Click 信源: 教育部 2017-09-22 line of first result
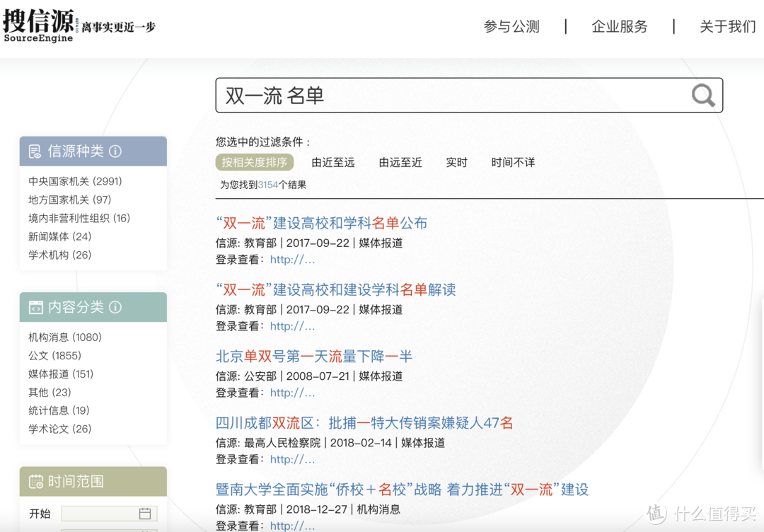Screen dimensions: 764x532 coord(309,243)
